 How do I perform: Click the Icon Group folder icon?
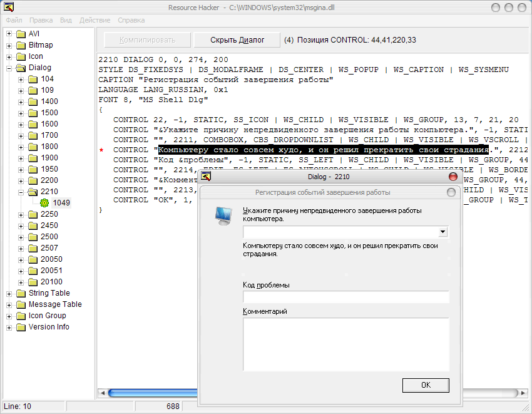21,316
